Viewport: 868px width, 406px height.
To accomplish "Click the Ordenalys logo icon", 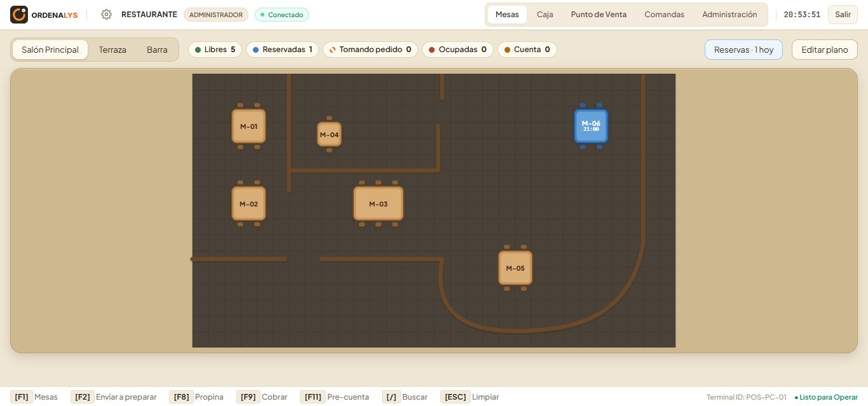I will click(x=19, y=15).
